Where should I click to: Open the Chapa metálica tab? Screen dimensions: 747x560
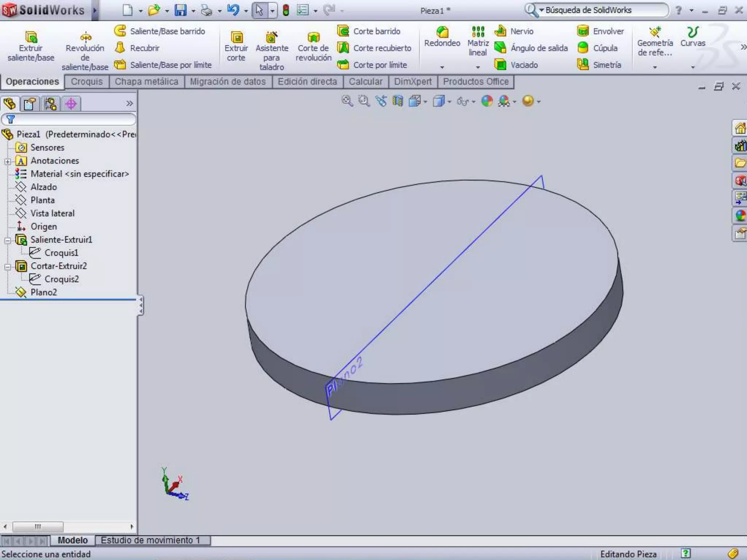point(146,82)
